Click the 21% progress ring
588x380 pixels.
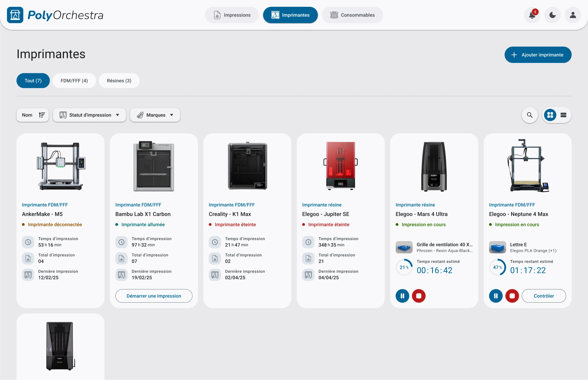(x=404, y=267)
